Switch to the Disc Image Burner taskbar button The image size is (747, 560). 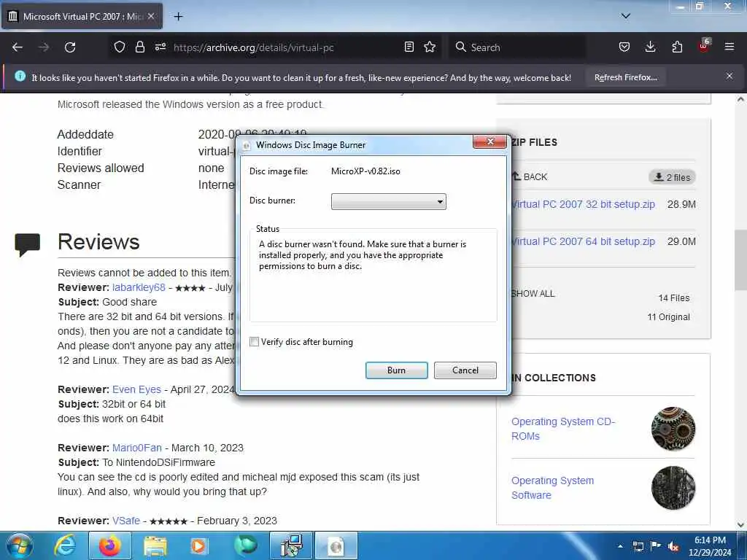[x=336, y=545]
